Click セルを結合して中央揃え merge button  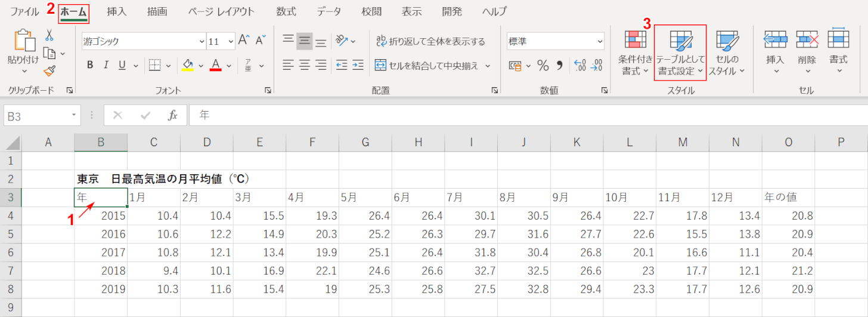426,65
